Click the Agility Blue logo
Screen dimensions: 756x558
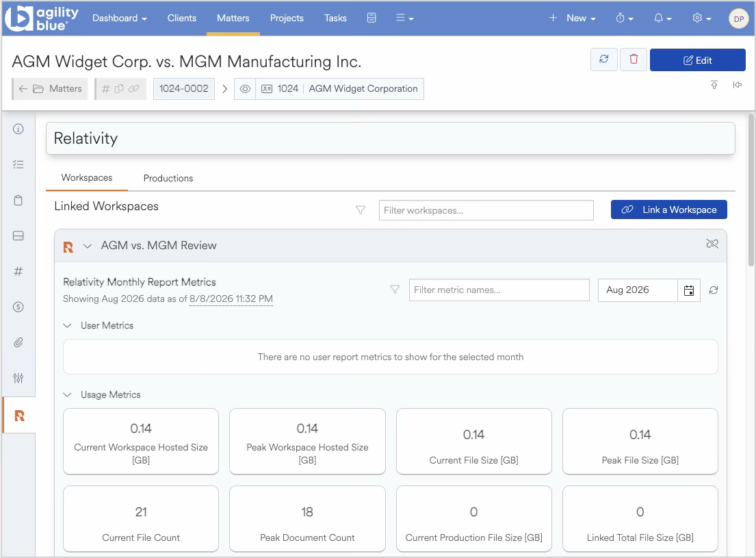point(42,18)
